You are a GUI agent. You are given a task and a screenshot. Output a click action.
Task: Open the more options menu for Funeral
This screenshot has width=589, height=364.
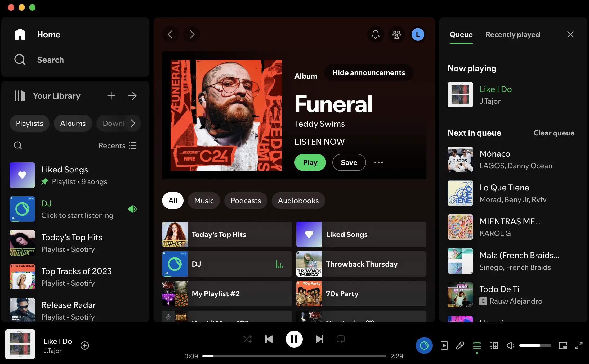[x=379, y=162]
